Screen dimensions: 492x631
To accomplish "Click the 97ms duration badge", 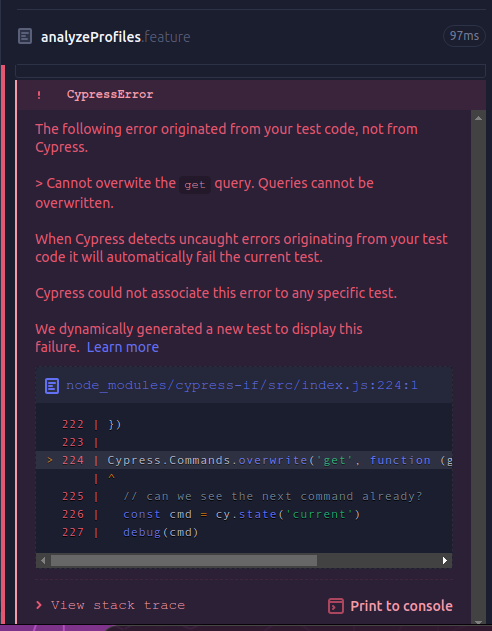I will pos(464,36).
